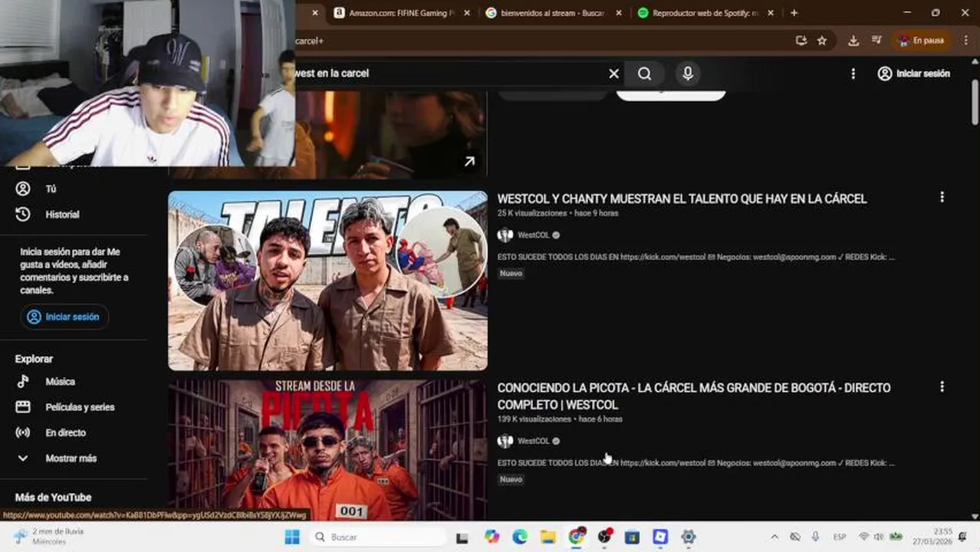Image resolution: width=980 pixels, height=552 pixels.
Task: Open Chrome downloads
Action: [x=853, y=41]
